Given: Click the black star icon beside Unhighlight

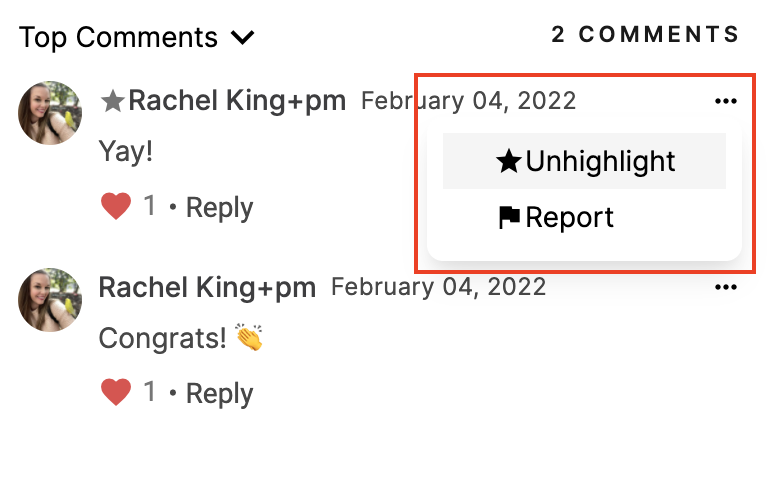Looking at the screenshot, I should click(508, 161).
